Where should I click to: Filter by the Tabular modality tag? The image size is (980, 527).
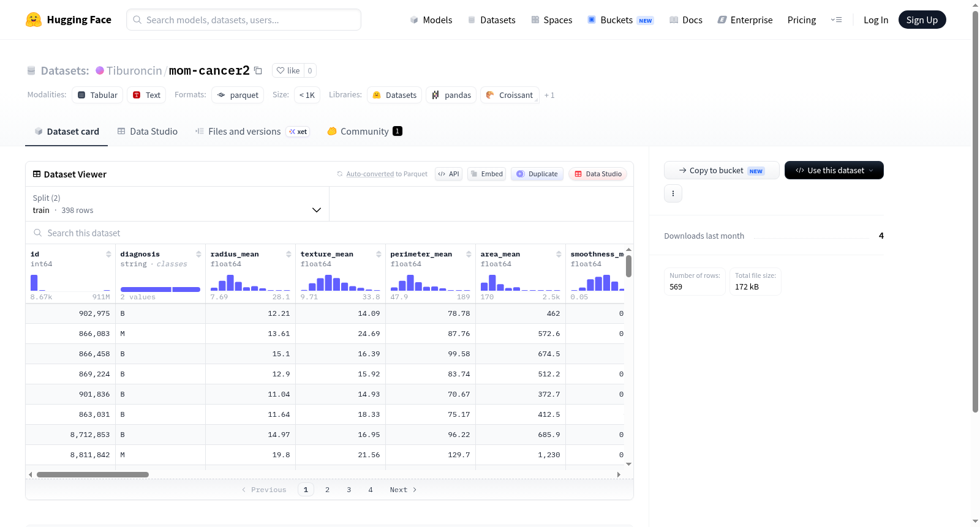(x=97, y=95)
